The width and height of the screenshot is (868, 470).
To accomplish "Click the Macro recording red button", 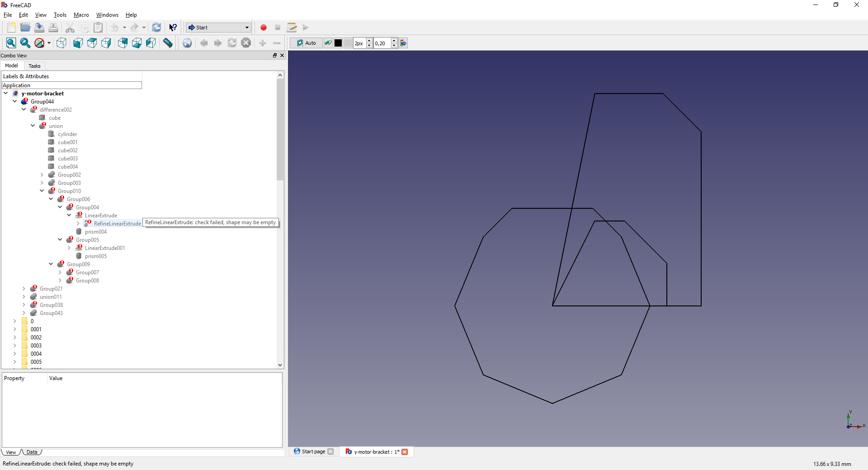I will [264, 28].
